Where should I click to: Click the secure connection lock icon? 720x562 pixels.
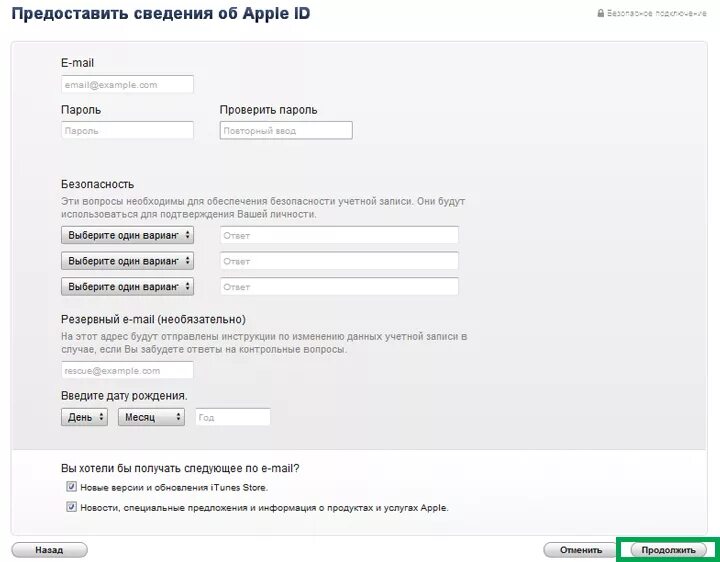pyautogui.click(x=601, y=13)
